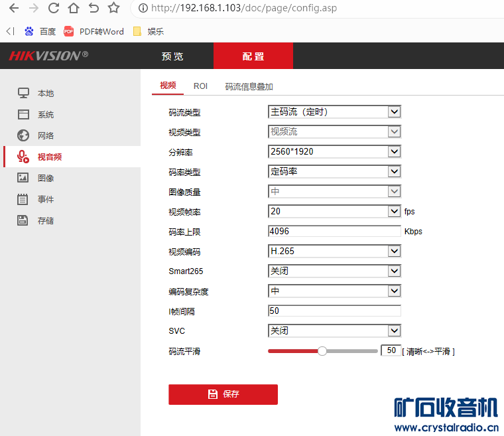Expand the 视频帧率 dropdown showing 20
This screenshot has width=504, height=436.
coord(334,212)
